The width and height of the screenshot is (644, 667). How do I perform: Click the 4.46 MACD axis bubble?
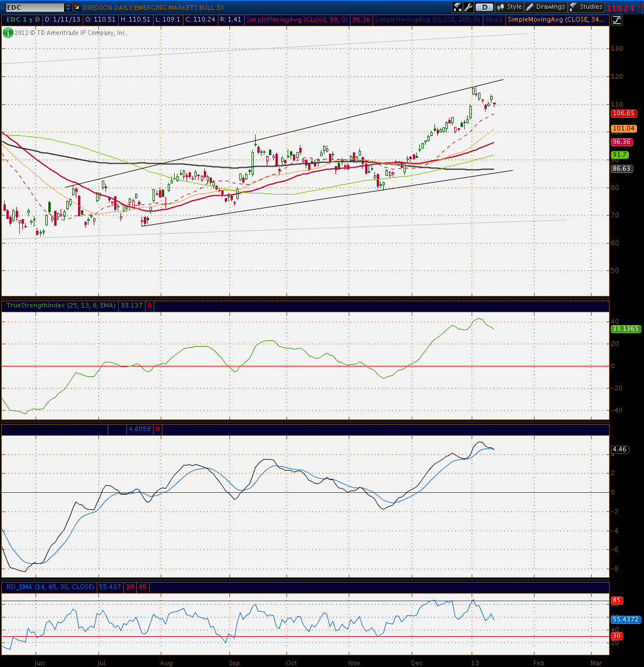tap(620, 449)
